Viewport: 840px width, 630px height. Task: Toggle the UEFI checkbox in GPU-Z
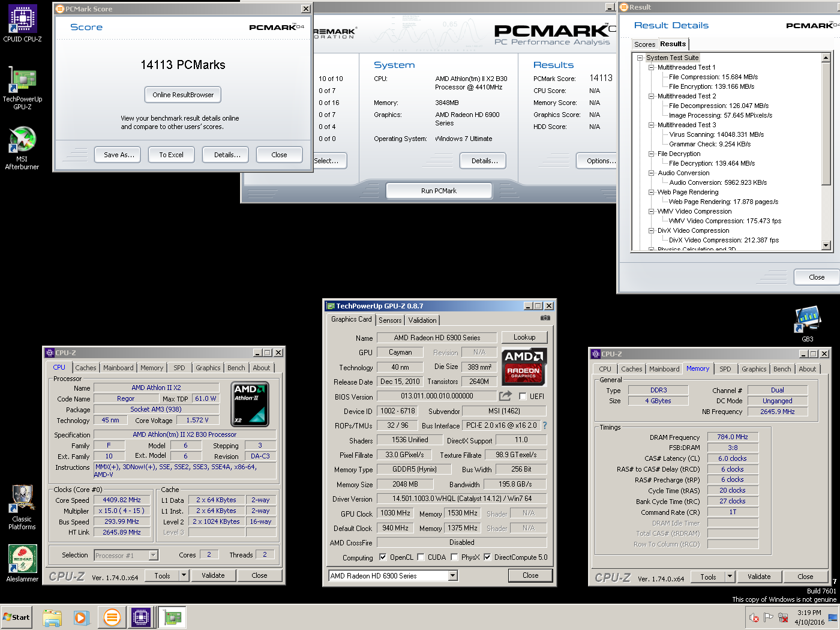(x=523, y=396)
